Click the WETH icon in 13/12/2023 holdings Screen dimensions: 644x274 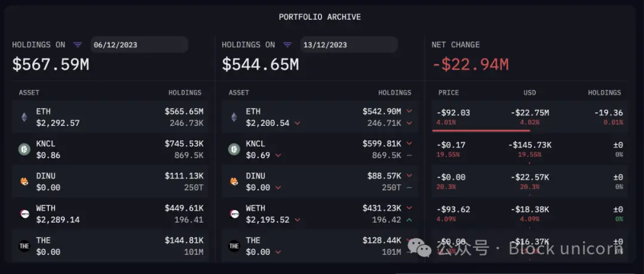tap(234, 214)
